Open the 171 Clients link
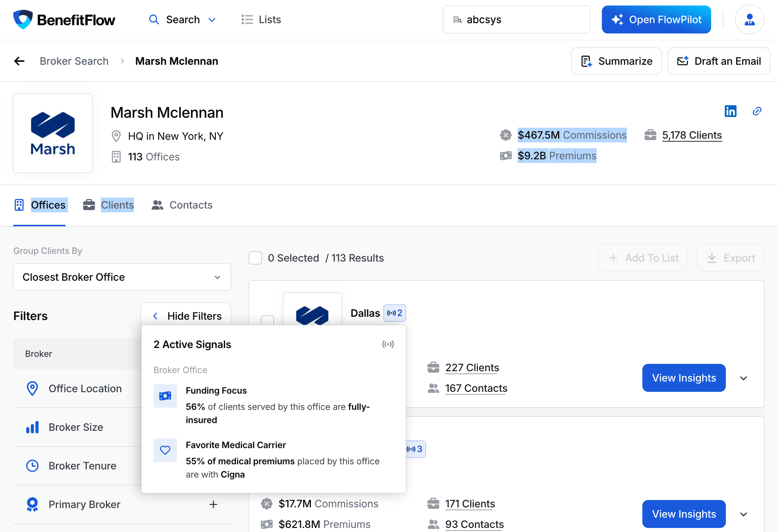The width and height of the screenshot is (777, 532). pos(470,504)
